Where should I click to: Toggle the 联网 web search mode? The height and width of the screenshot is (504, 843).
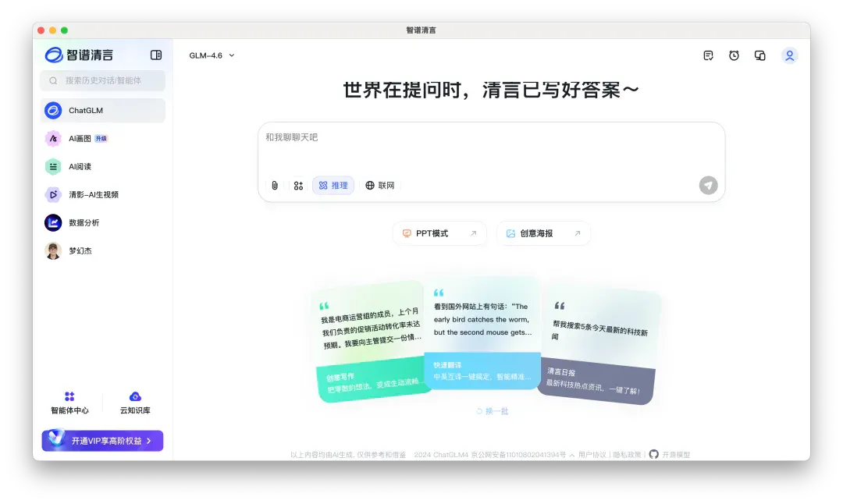(x=380, y=186)
